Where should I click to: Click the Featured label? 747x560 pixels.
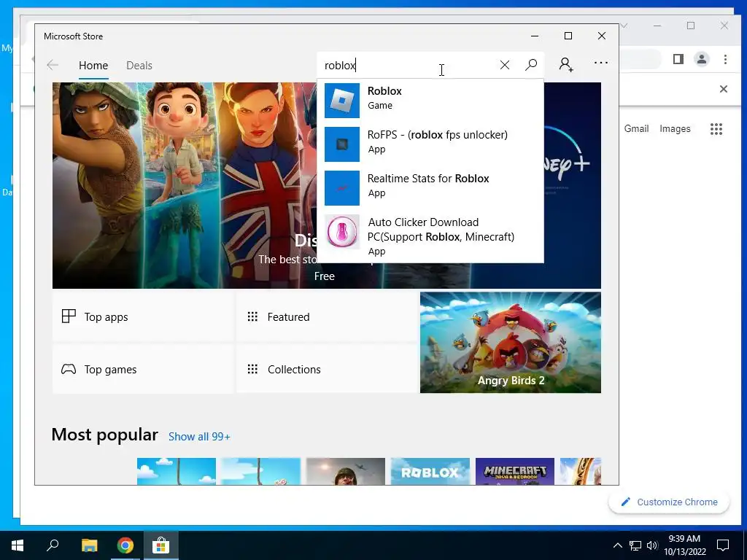coord(288,316)
